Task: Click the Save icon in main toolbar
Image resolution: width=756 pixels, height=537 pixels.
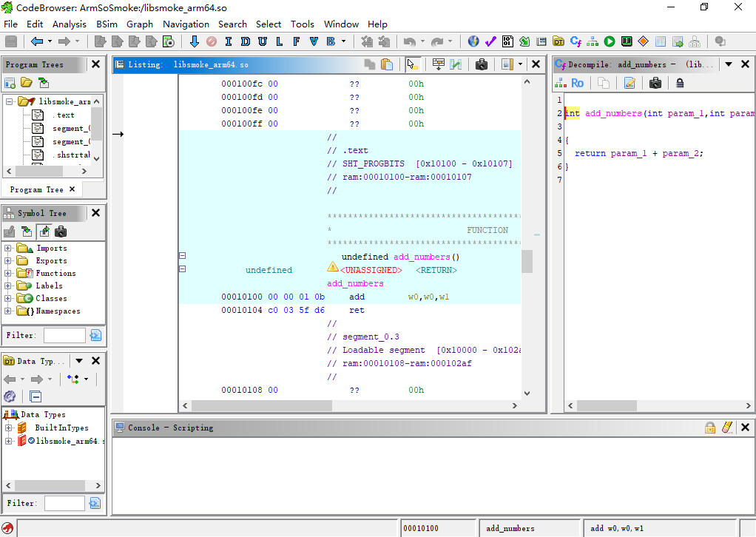Action: pos(11,41)
